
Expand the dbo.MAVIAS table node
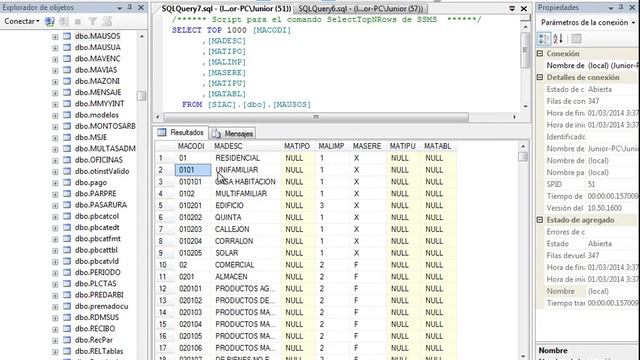click(55, 70)
